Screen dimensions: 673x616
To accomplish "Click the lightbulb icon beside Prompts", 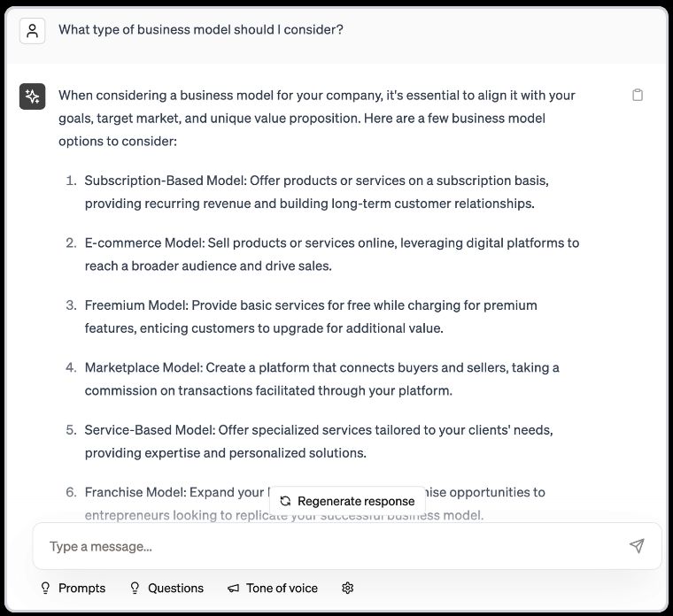I will 46,588.
